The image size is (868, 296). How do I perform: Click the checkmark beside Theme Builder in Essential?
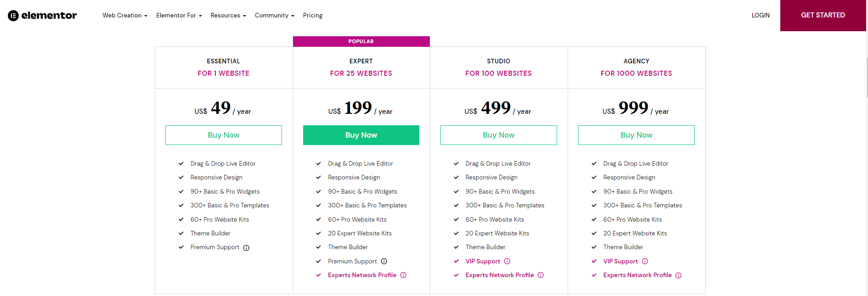click(x=180, y=233)
